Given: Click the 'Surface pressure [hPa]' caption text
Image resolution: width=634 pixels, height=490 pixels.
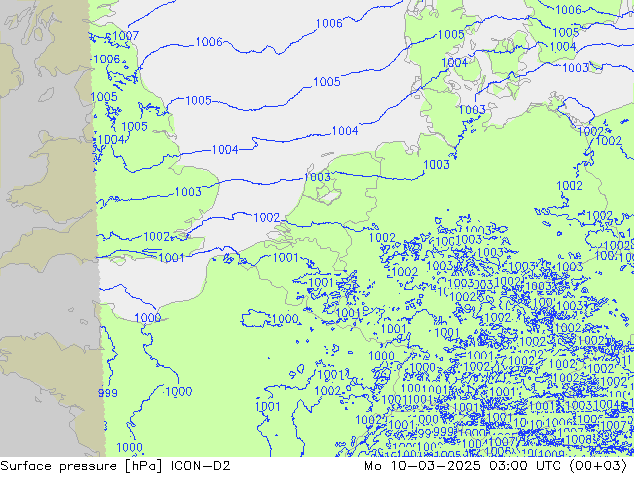Looking at the screenshot, I should [81, 466].
